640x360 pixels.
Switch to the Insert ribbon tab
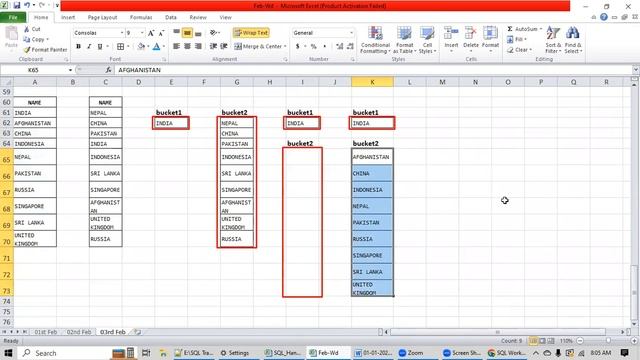tap(68, 18)
